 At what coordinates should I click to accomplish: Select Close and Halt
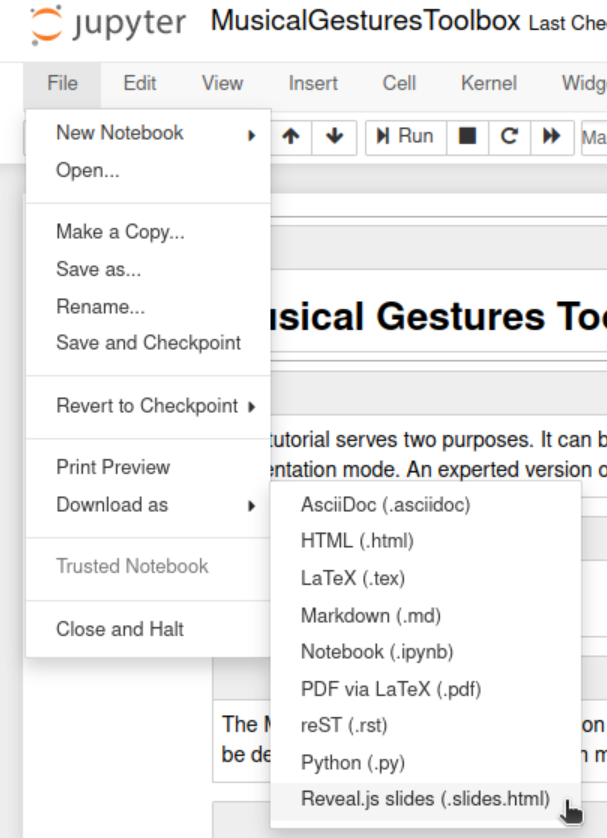tap(149, 629)
